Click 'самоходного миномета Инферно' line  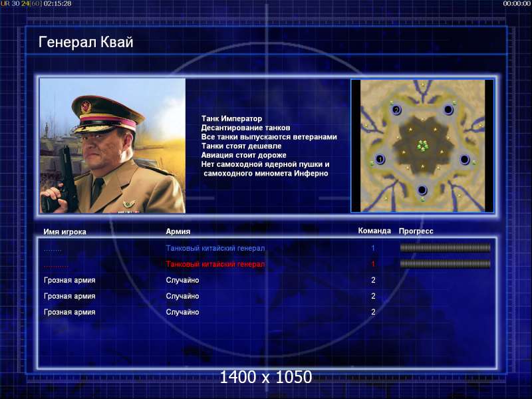[x=266, y=174]
